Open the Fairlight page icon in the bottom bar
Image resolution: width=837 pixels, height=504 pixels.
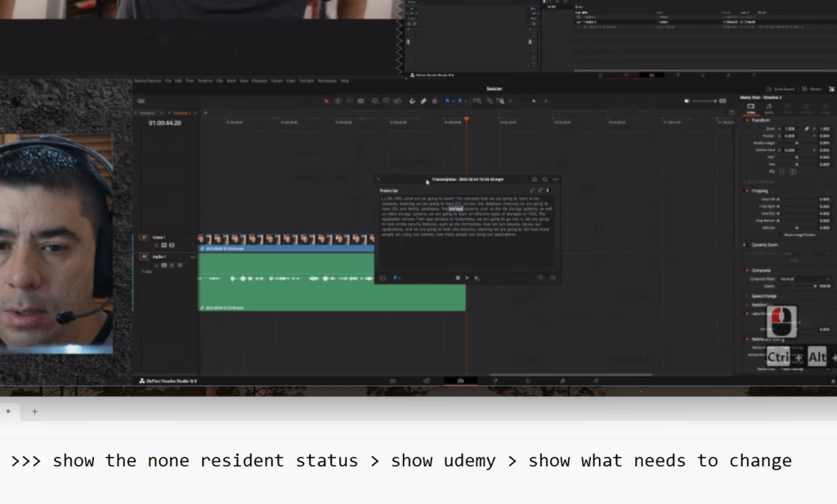pos(562,381)
